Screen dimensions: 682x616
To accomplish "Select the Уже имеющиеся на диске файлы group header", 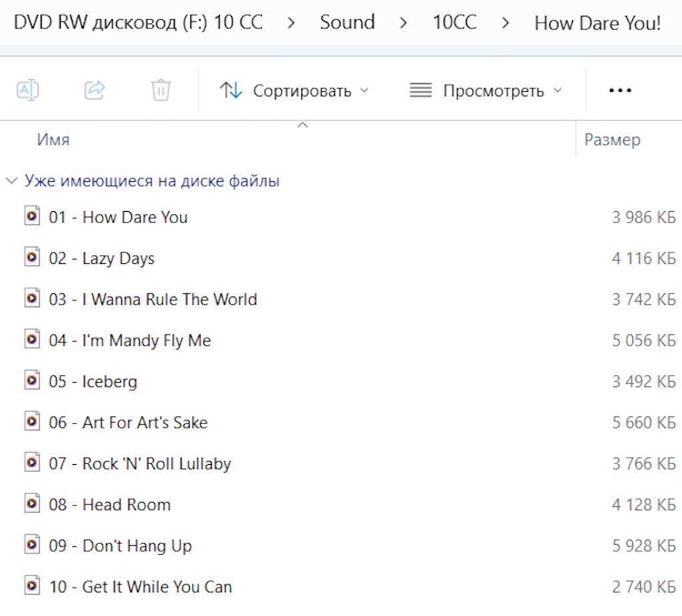I will pyautogui.click(x=152, y=180).
